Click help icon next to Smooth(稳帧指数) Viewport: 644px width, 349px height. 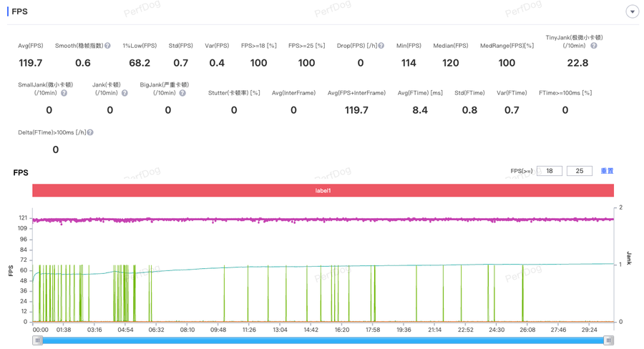107,46
